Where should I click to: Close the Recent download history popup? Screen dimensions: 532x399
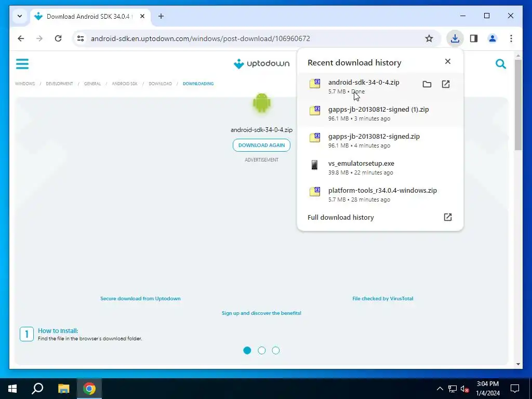pyautogui.click(x=447, y=61)
